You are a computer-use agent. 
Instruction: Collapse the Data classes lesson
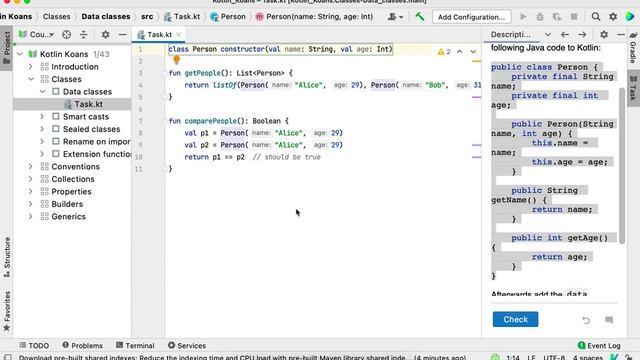tap(42, 92)
